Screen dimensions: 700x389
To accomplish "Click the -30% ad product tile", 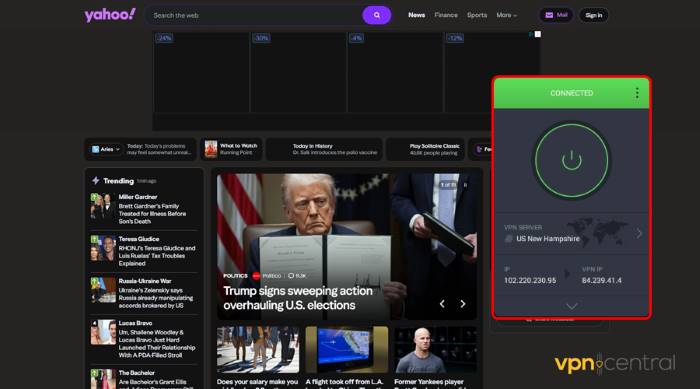I will [298, 72].
